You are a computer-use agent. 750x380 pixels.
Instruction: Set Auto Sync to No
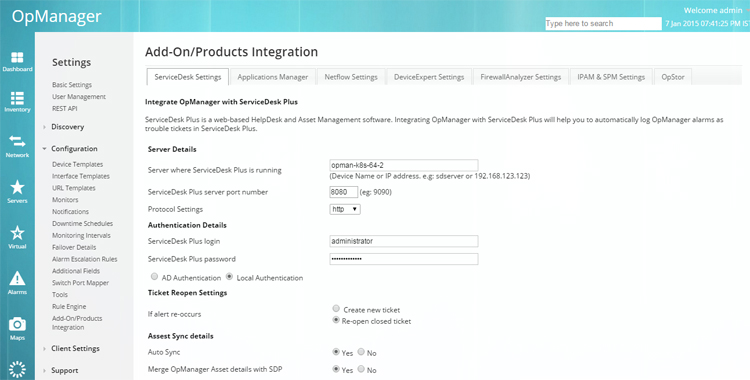[361, 352]
